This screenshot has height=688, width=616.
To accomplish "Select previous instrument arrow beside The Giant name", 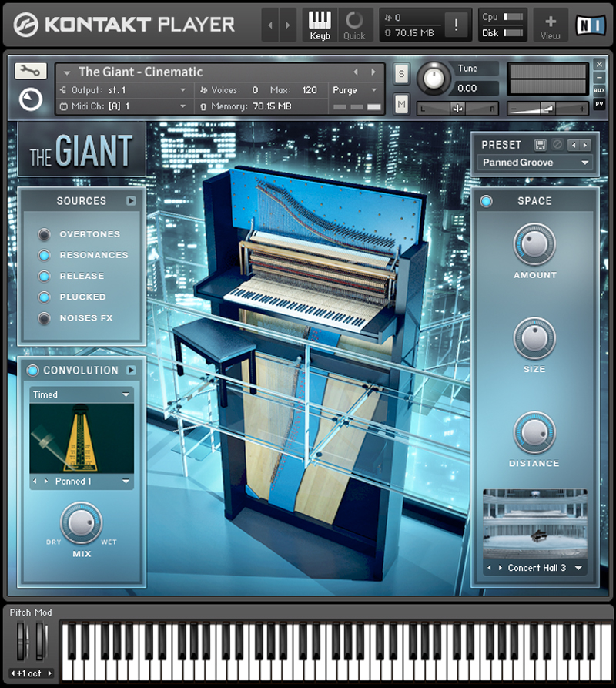I will 356,72.
